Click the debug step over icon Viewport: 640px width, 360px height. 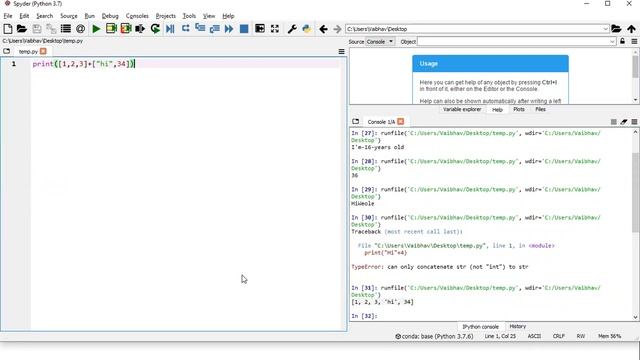tap(185, 29)
